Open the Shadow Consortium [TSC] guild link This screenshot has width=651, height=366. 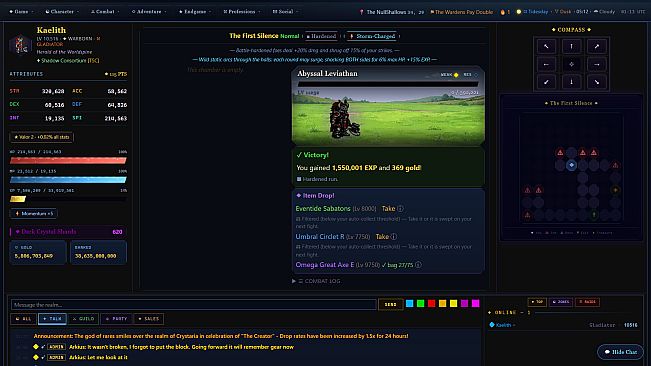click(x=68, y=61)
